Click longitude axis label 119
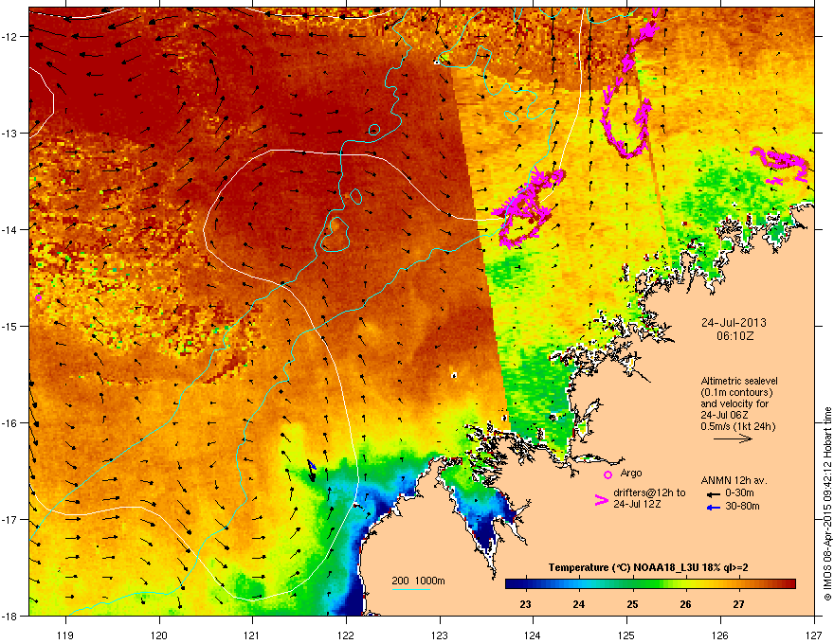The height and width of the screenshot is (644, 834). (65, 635)
